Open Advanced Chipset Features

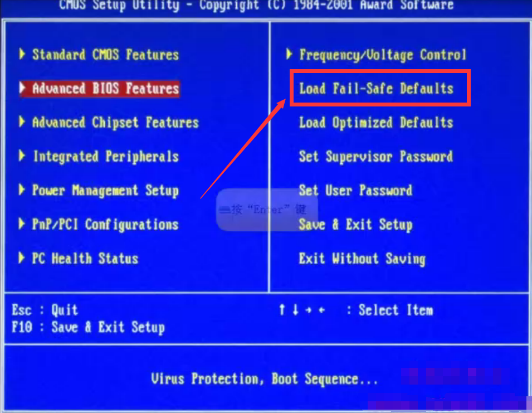click(x=115, y=123)
